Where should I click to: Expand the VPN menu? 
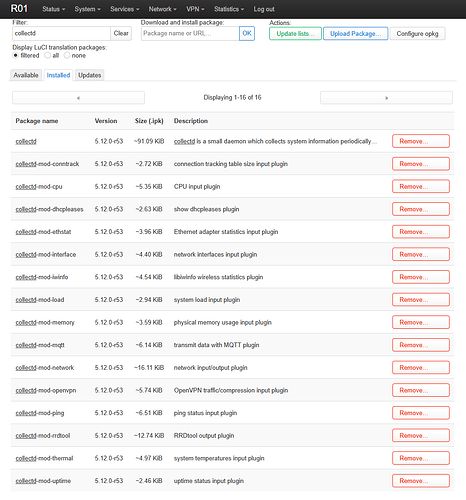(x=195, y=9)
